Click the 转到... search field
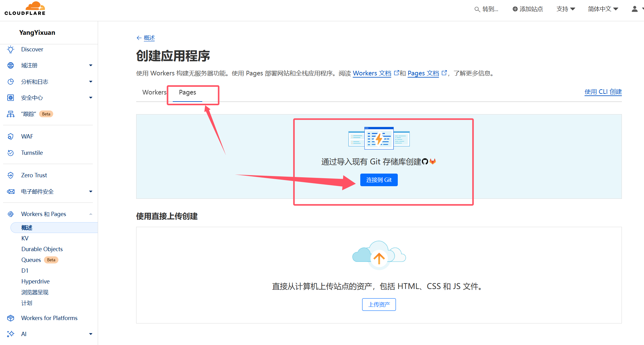 click(x=487, y=9)
